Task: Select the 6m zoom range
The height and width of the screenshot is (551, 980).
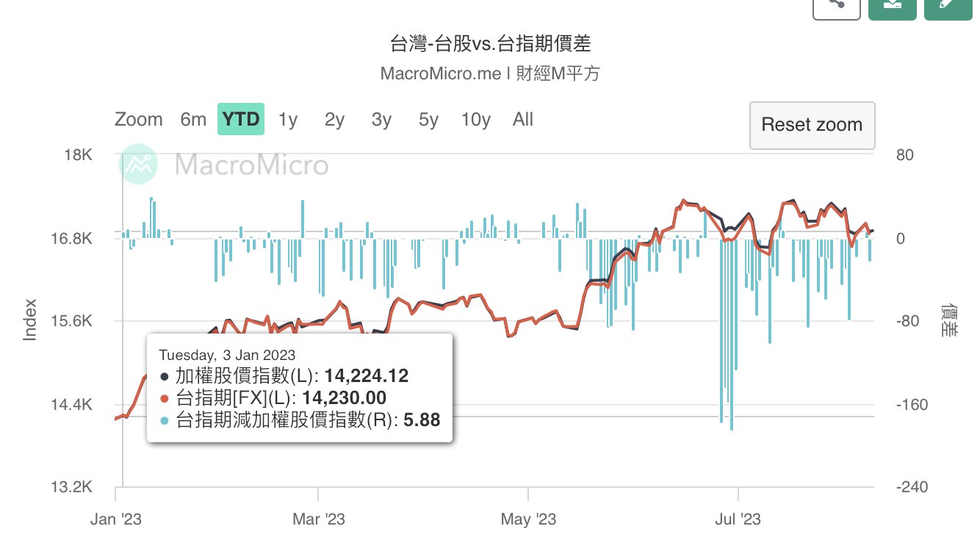Action: tap(193, 120)
